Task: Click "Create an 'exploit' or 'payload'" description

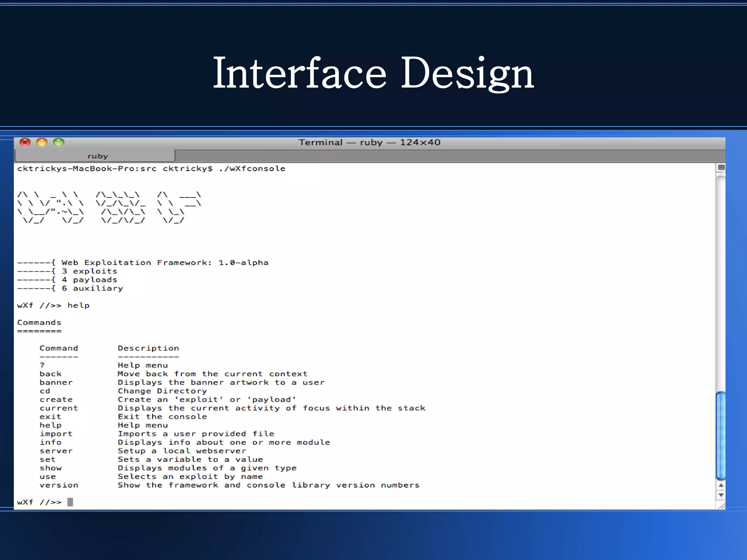Action: point(207,400)
